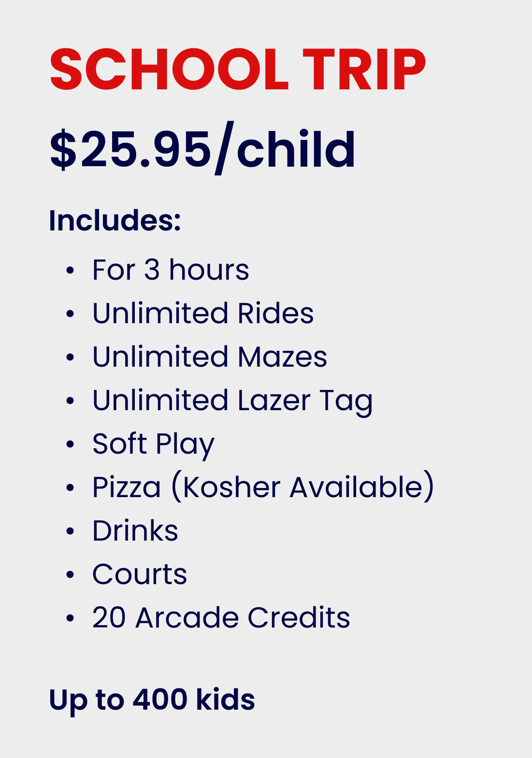Click the "For 3 hours" list item
532x758 pixels.
(171, 270)
